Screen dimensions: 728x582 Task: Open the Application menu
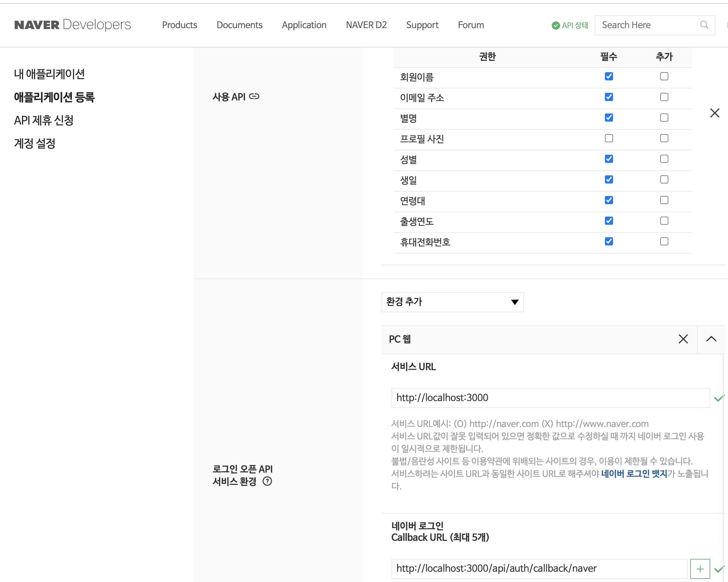click(x=304, y=25)
